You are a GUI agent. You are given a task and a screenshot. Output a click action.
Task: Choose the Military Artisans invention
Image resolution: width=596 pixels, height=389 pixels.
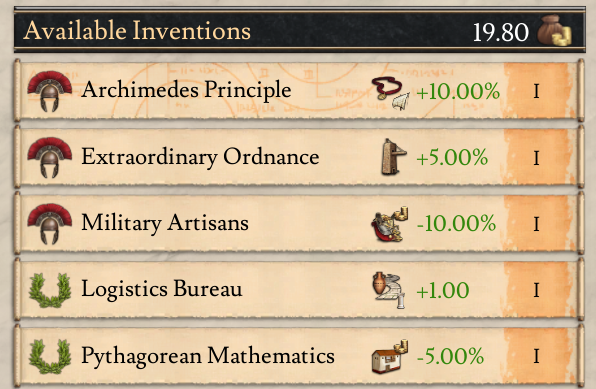coord(299,224)
